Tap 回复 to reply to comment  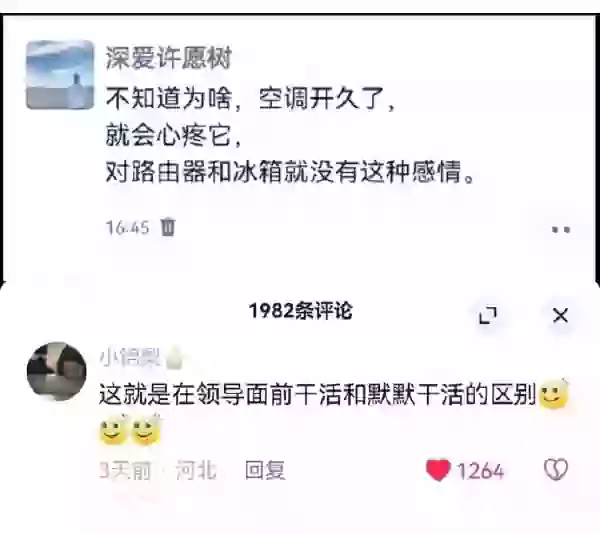click(265, 470)
